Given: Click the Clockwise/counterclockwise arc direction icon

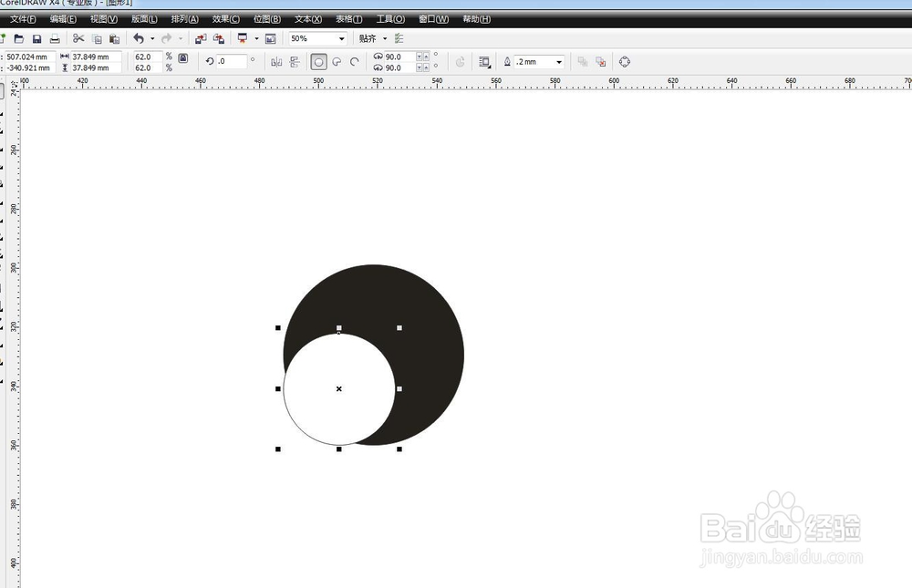Looking at the screenshot, I should click(460, 62).
